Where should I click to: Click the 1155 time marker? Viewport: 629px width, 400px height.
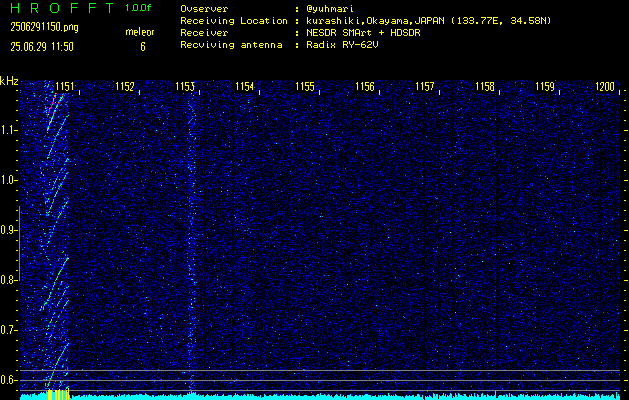(305, 87)
